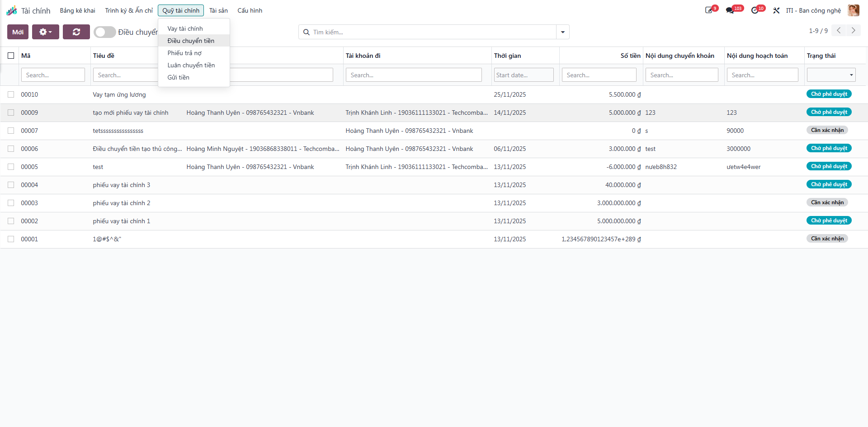Open the Trạng thái filter dropdown
Image resolution: width=868 pixels, height=427 pixels.
coord(831,75)
